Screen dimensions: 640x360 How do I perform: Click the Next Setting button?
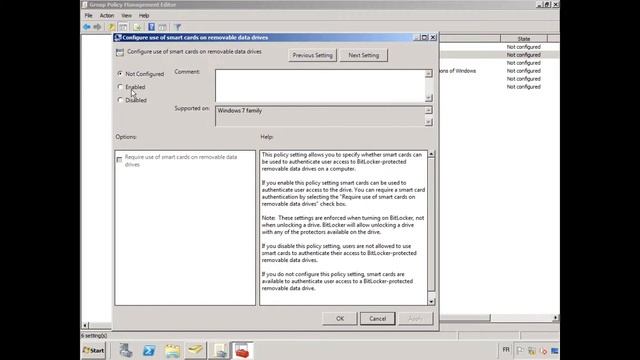point(364,55)
